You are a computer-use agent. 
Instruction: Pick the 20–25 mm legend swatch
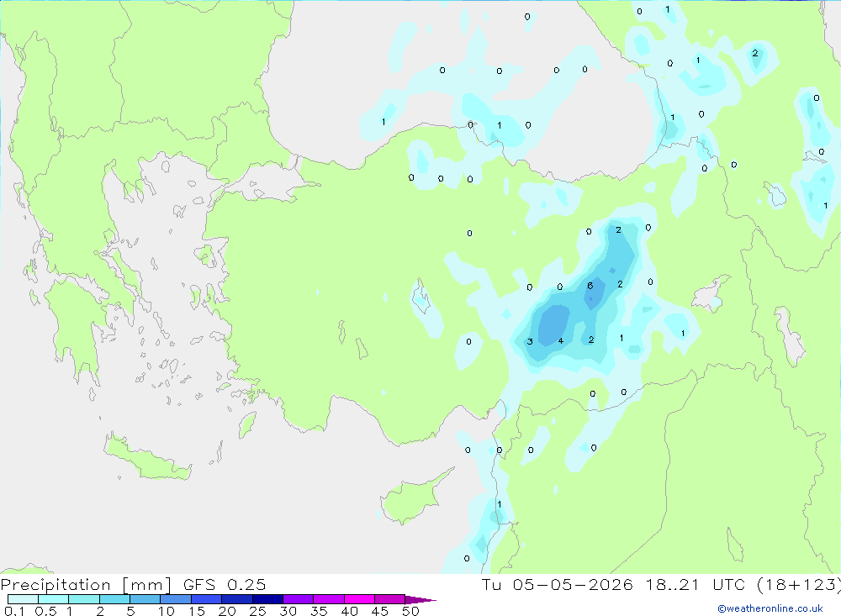click(x=237, y=599)
